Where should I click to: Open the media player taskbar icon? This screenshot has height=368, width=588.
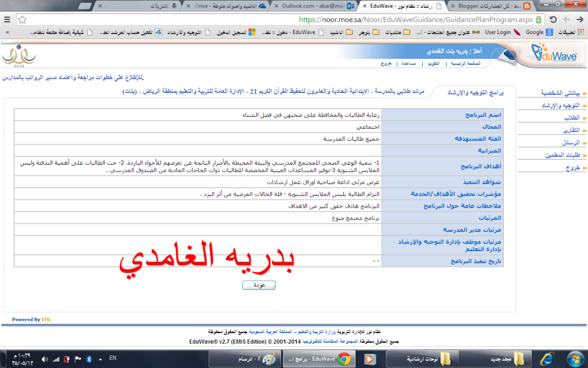(370, 359)
